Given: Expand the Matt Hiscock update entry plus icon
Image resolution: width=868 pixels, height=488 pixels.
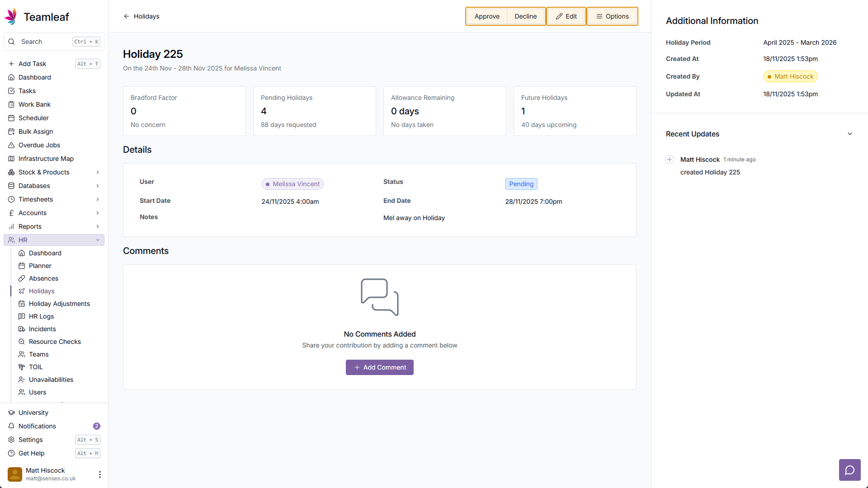Looking at the screenshot, I should click(x=670, y=160).
